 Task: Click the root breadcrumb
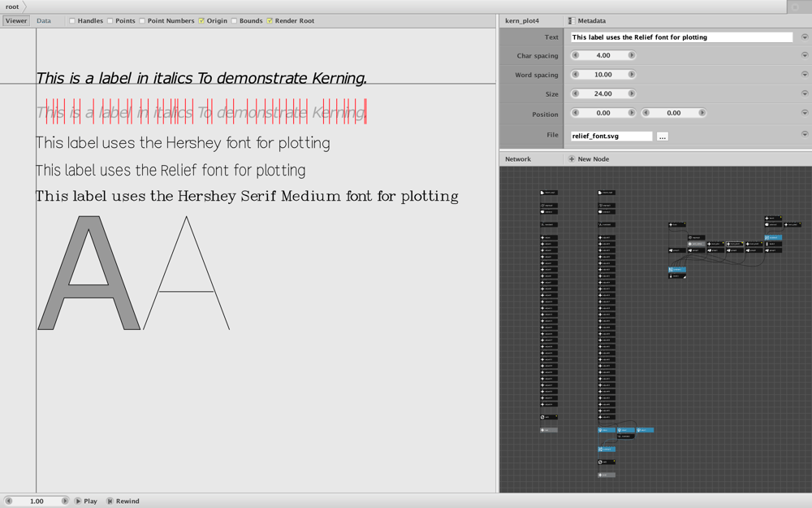[x=12, y=7]
